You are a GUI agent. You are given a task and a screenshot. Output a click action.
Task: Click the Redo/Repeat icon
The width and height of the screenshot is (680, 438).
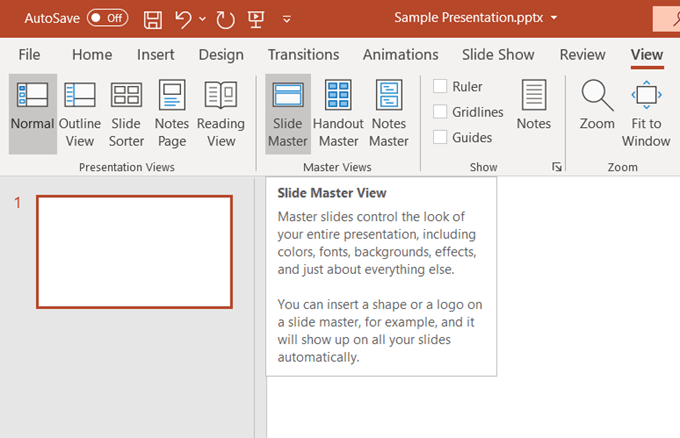click(x=225, y=19)
